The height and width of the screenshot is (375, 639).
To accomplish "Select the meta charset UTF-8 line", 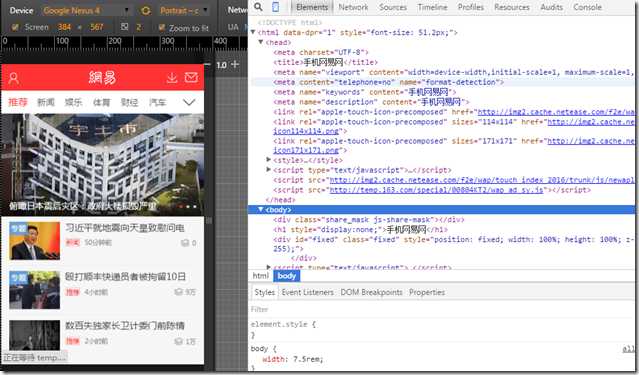I will [321, 52].
